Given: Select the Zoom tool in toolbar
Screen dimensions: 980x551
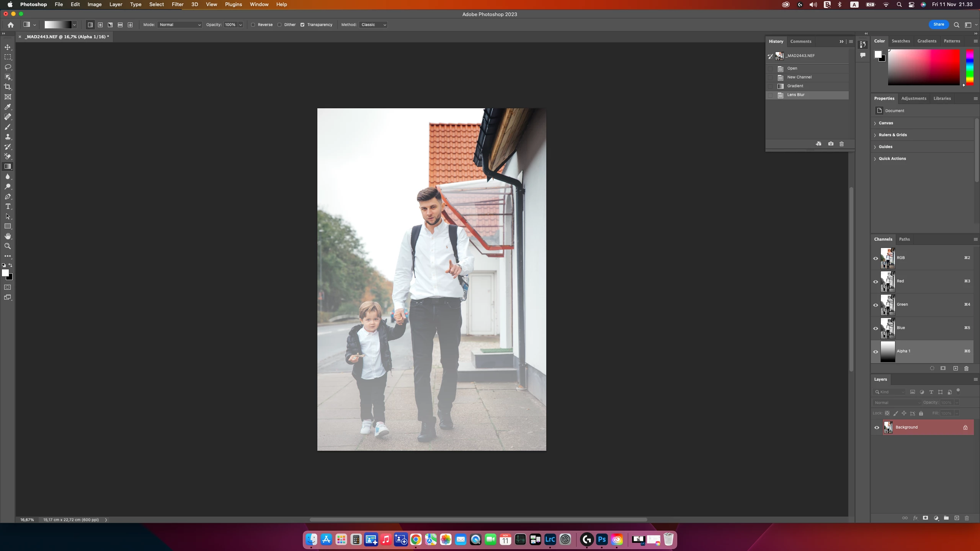Looking at the screenshot, I should tap(8, 246).
